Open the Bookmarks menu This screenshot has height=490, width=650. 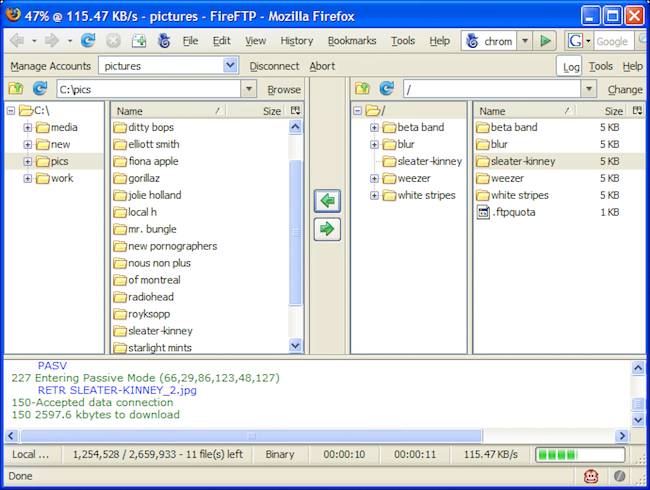pyautogui.click(x=352, y=41)
